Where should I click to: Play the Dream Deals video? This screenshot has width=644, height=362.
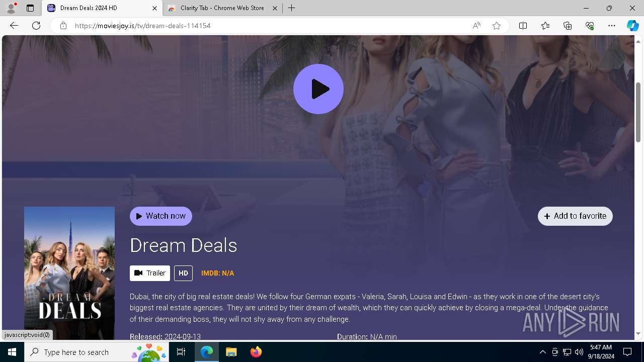[318, 89]
